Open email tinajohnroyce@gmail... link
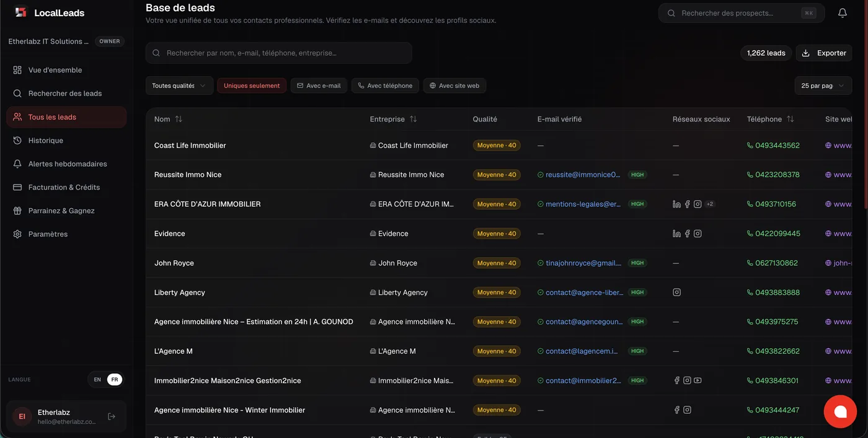868x438 pixels. (583, 263)
